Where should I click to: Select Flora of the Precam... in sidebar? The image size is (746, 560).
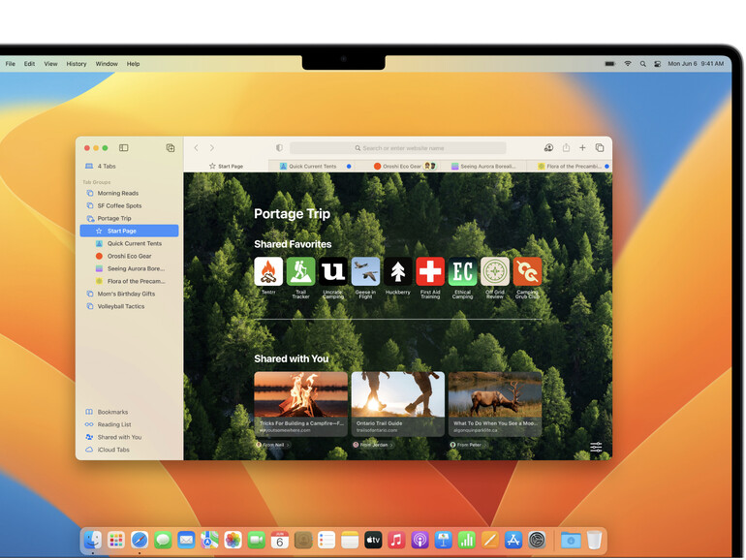pyautogui.click(x=130, y=281)
